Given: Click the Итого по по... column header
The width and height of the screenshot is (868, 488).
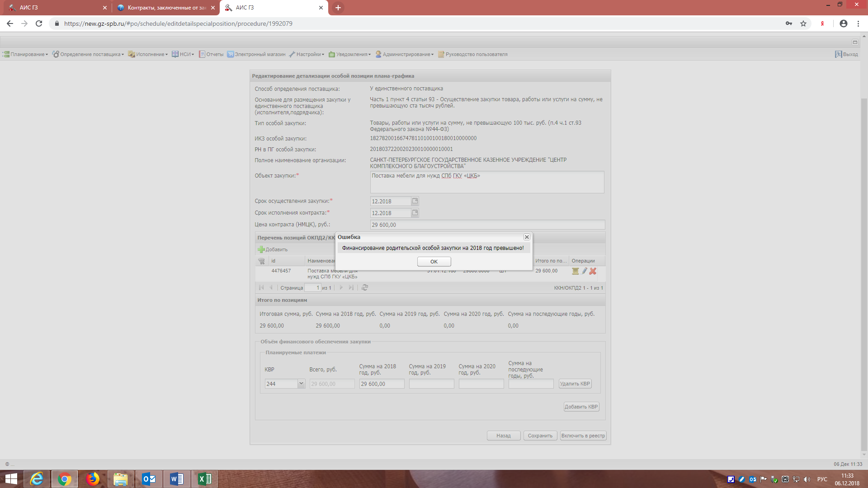Looking at the screenshot, I should [x=551, y=261].
